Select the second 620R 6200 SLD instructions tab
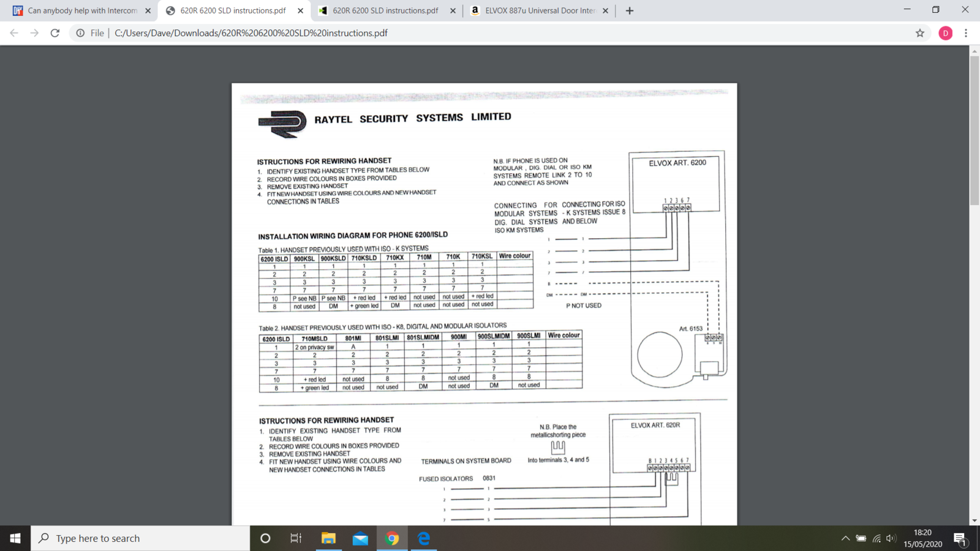The image size is (980, 551). click(385, 10)
